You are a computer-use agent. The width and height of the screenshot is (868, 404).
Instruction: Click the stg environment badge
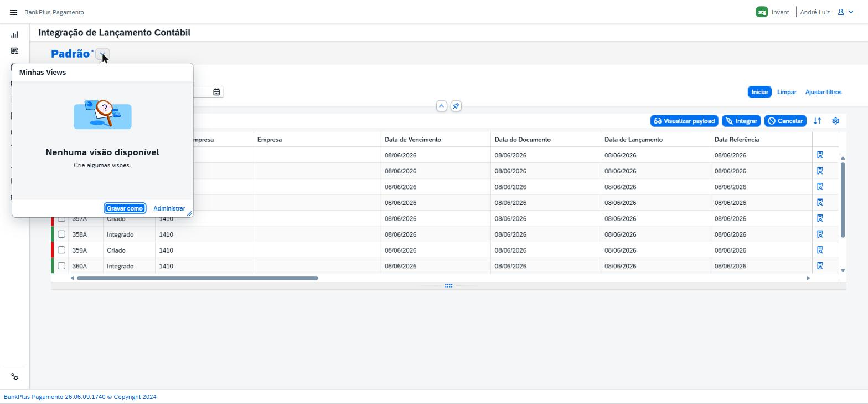pos(762,12)
